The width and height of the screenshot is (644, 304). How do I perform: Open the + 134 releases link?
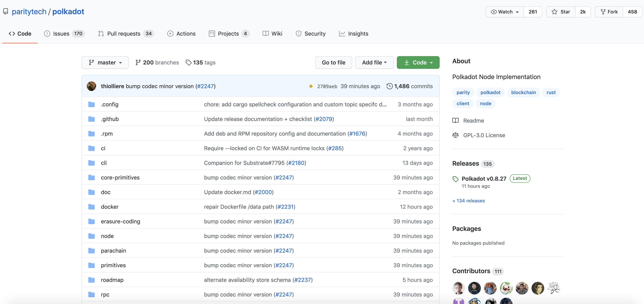(468, 201)
